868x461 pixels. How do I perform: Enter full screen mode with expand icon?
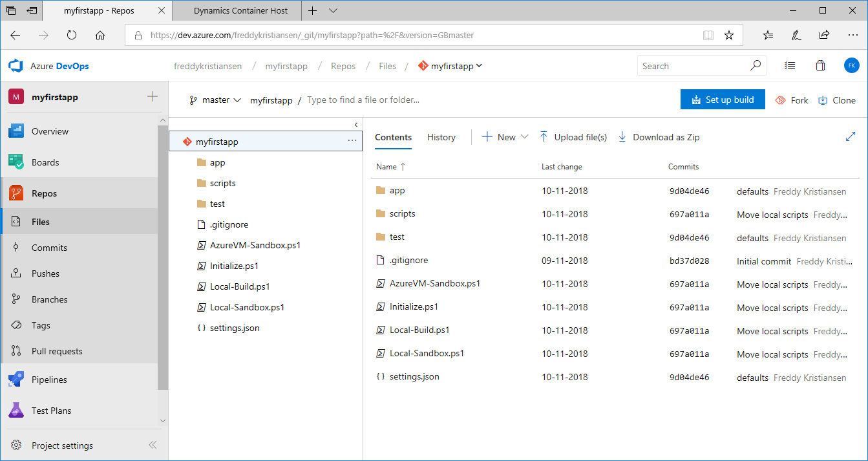coord(850,137)
